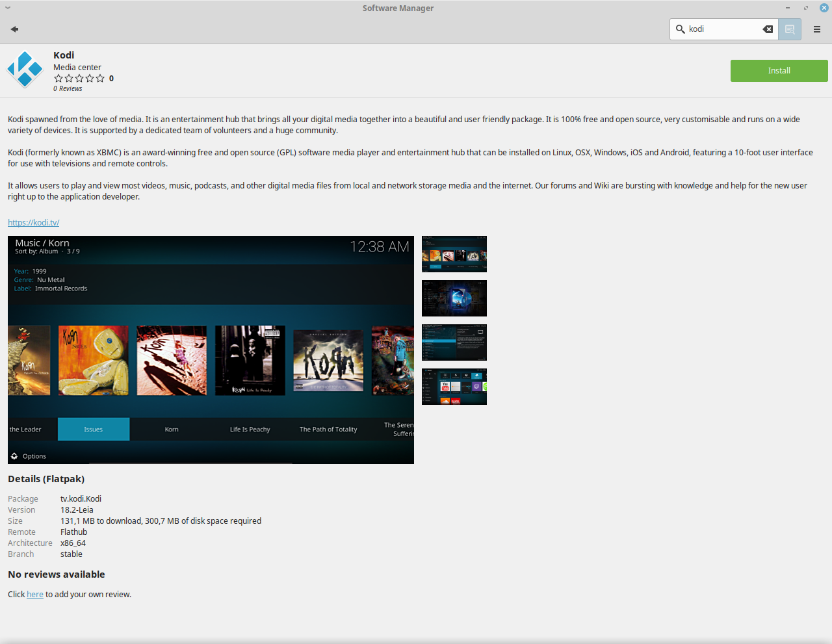Click 'here' to add a review
Image resolution: width=832 pixels, height=644 pixels.
(35, 595)
